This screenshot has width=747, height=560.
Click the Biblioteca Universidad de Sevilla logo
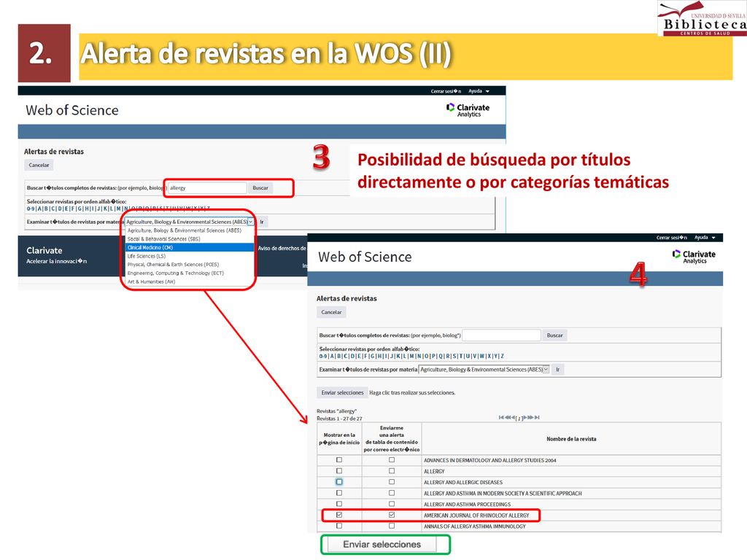click(702, 18)
